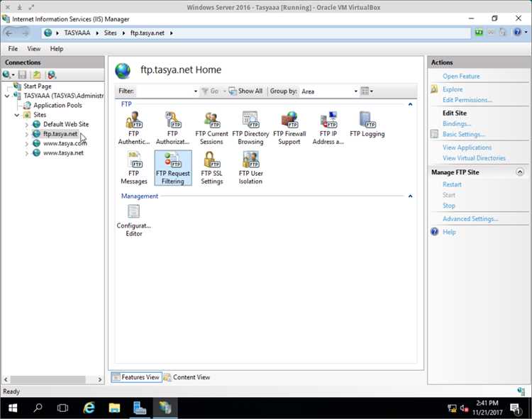Click Edit Permissions link
Screen dimensions: 532x419
click(467, 100)
